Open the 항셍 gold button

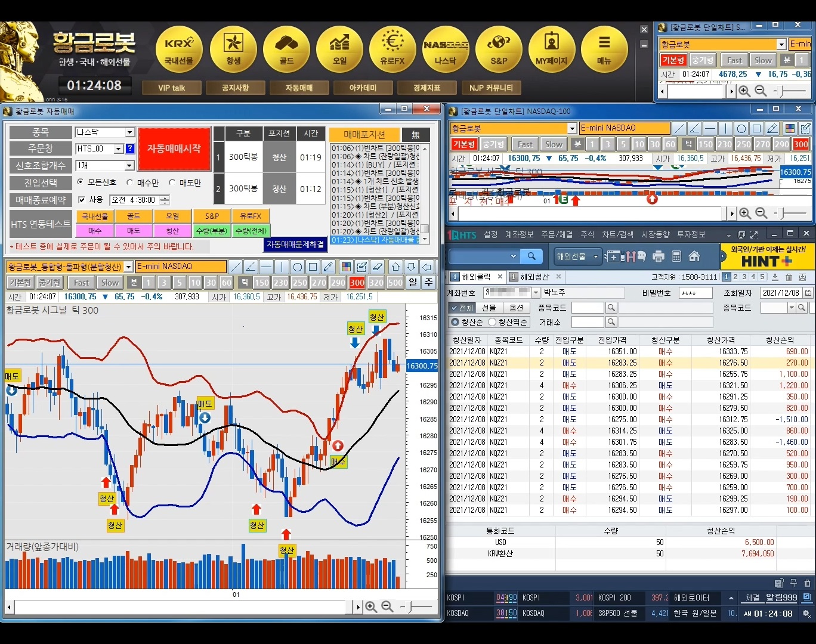point(233,49)
